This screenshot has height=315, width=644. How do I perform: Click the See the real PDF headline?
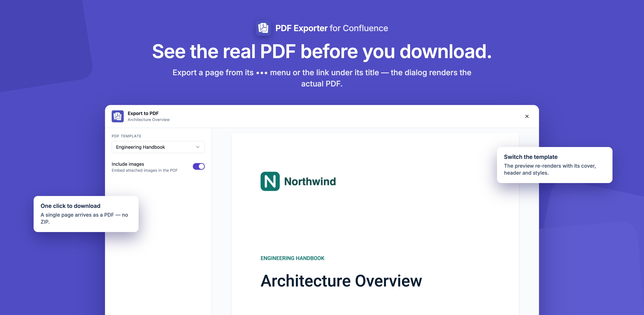click(x=322, y=51)
